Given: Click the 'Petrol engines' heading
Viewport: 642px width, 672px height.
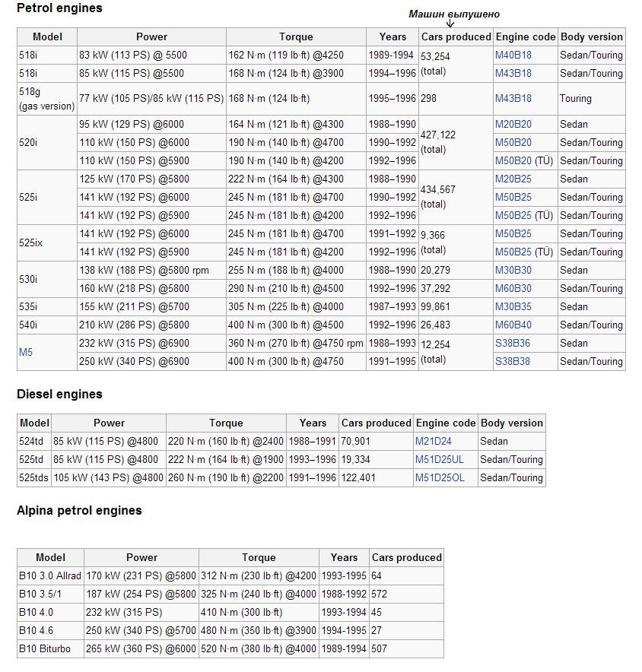Looking at the screenshot, I should pyautogui.click(x=59, y=8).
